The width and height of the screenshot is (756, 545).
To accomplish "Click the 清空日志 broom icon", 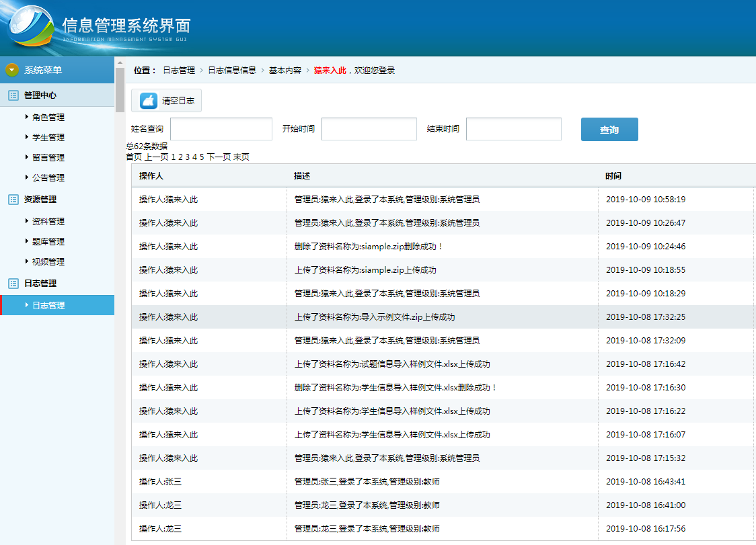I will click(x=149, y=101).
